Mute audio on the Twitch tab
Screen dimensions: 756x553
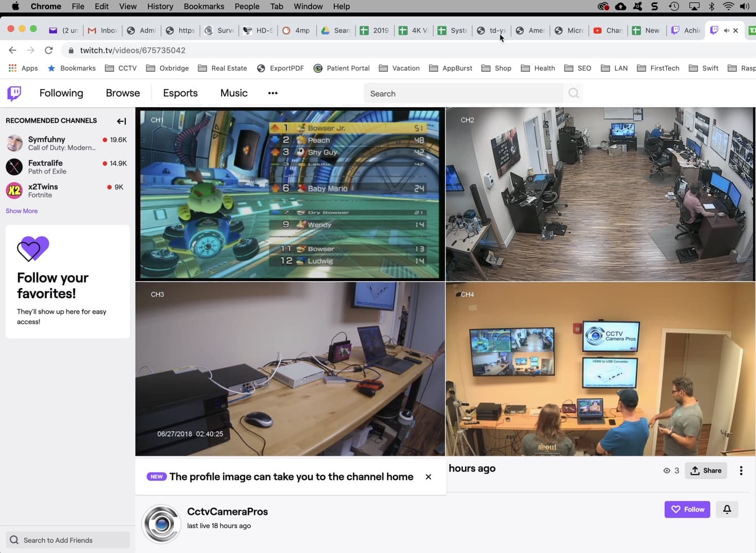tap(726, 30)
